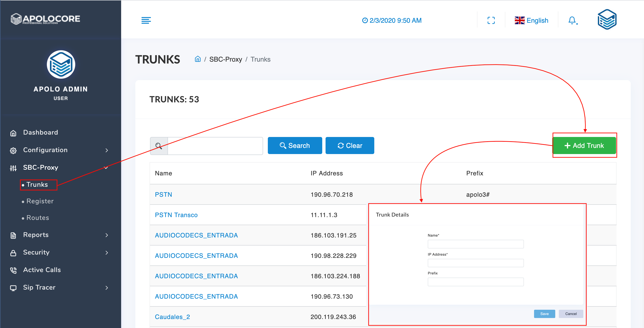Click the Apolocore logo in sidebar
Screen dimensions: 644x328
[x=45, y=19]
